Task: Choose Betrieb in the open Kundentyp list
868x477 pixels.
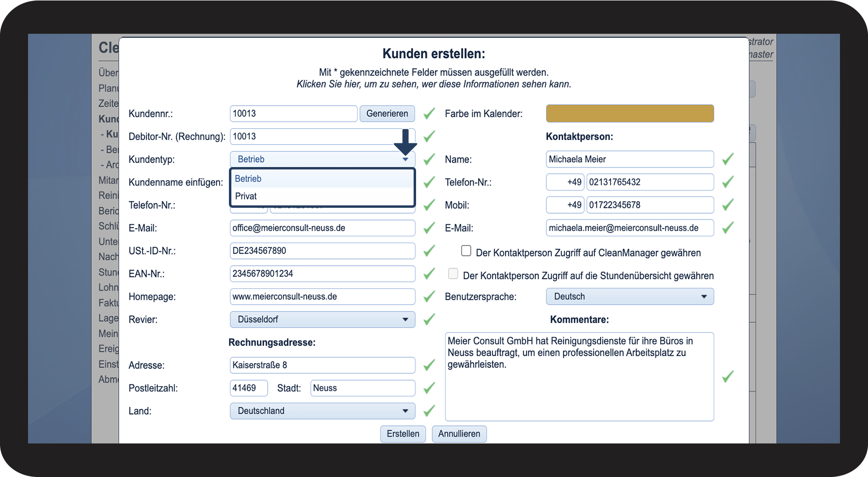Action: click(x=248, y=179)
